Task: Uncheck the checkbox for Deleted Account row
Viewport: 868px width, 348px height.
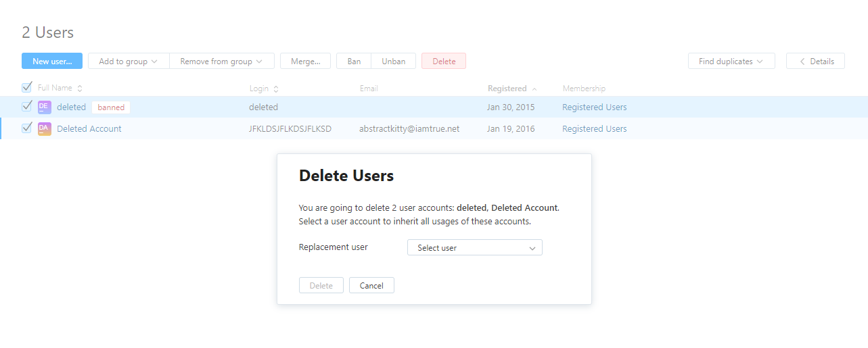Action: (x=27, y=128)
